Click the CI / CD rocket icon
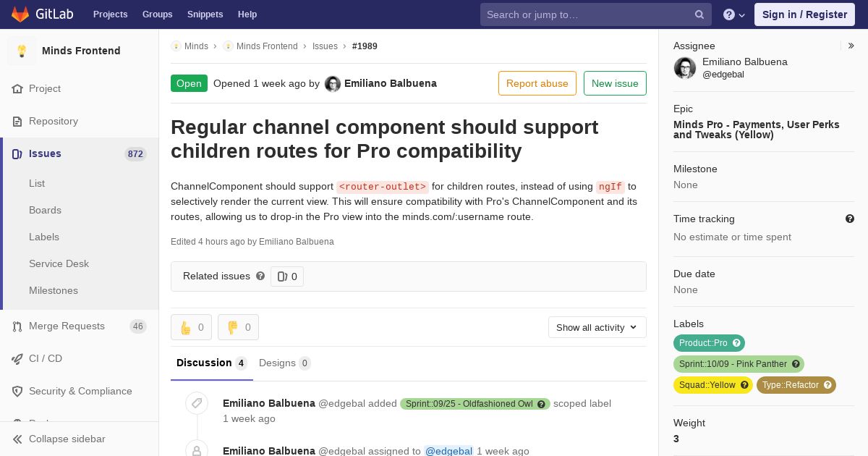This screenshot has height=456, width=868. pos(17,359)
